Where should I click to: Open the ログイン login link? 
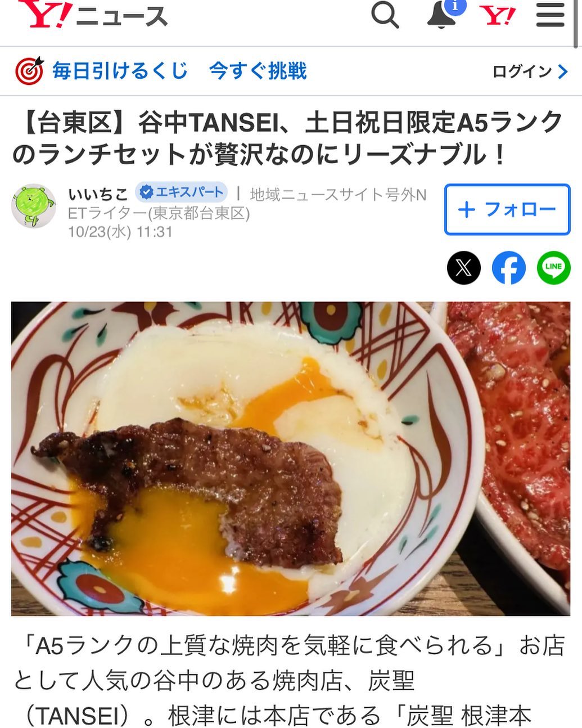point(522,71)
